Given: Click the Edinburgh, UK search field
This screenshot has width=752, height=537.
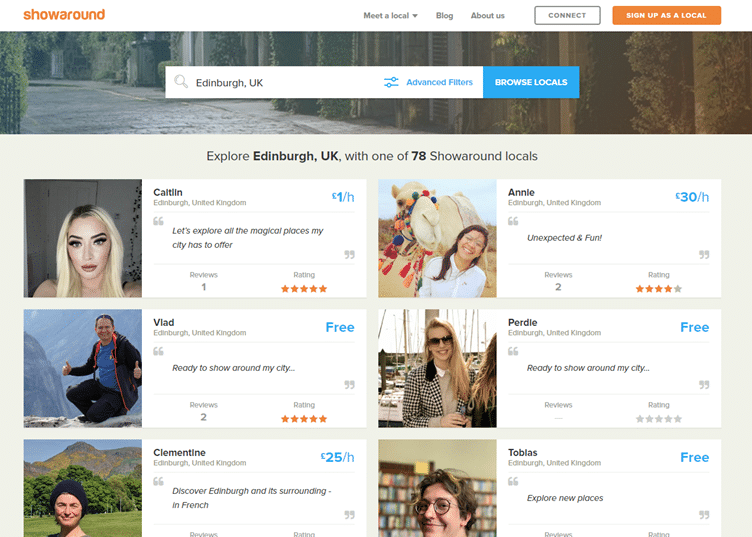Looking at the screenshot, I should click(x=280, y=82).
